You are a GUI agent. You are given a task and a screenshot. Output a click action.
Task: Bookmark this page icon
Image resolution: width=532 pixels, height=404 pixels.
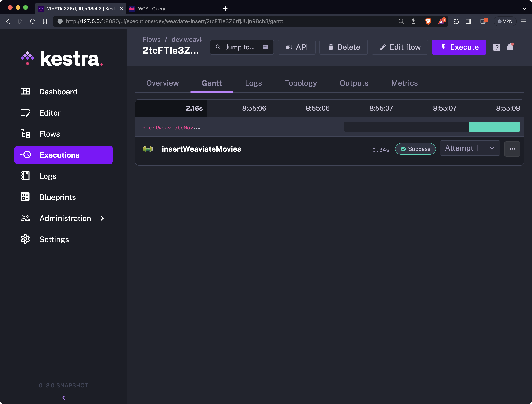[45, 21]
